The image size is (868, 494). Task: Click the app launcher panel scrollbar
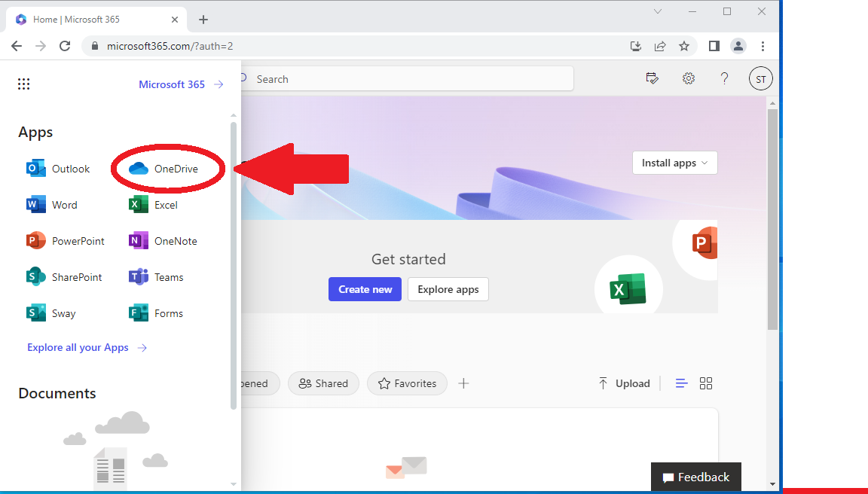point(234,265)
